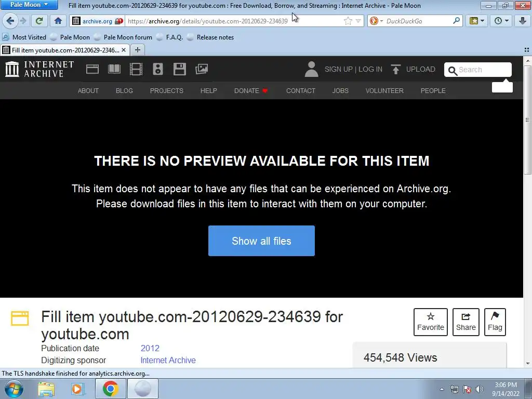Open the Audio speaker icon
The image size is (532, 399).
click(158, 69)
